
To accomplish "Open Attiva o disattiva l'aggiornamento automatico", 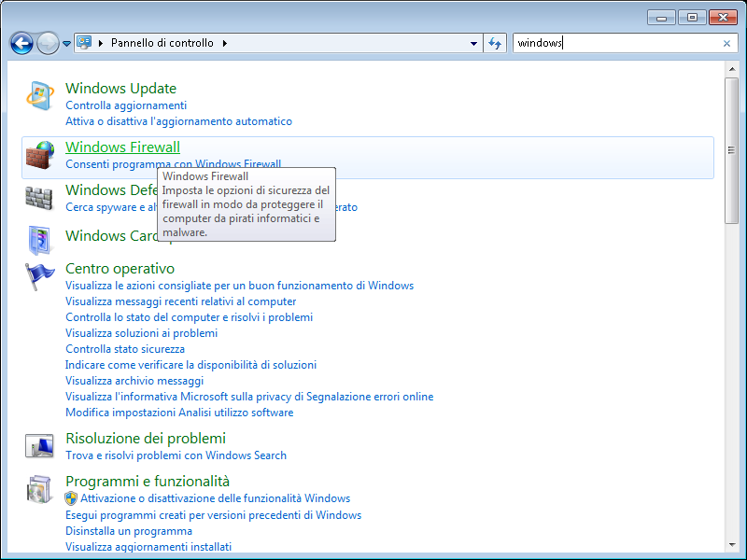I will click(178, 121).
